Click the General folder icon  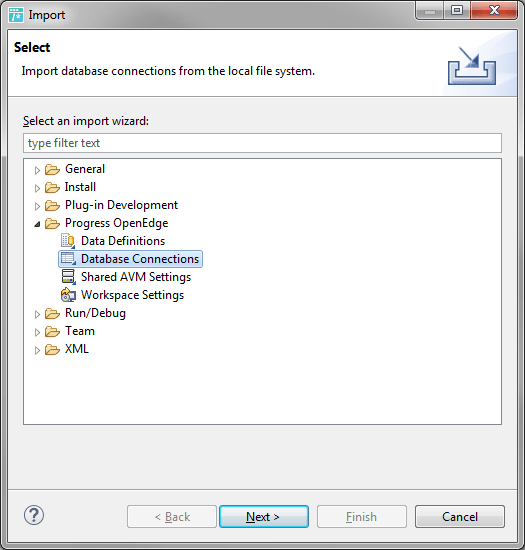(53, 170)
